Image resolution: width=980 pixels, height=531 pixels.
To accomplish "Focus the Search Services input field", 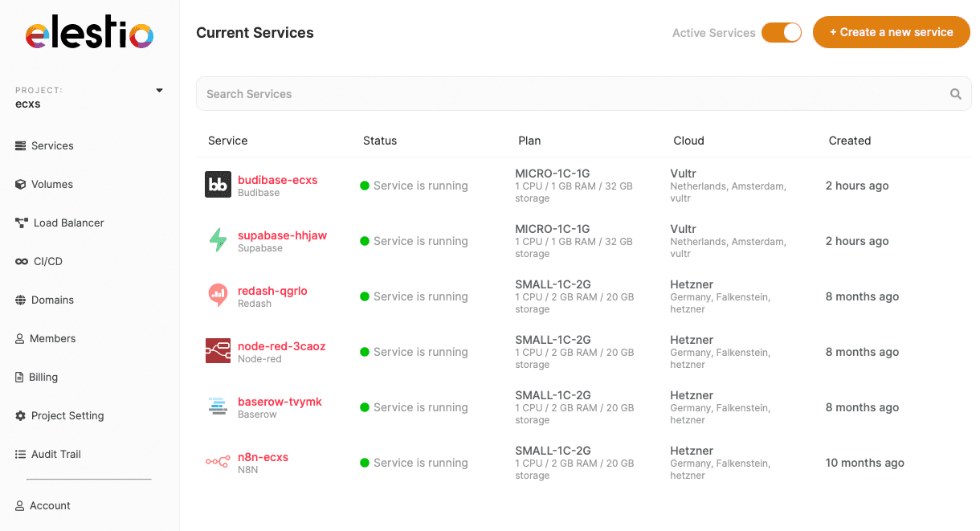I will 583,94.
